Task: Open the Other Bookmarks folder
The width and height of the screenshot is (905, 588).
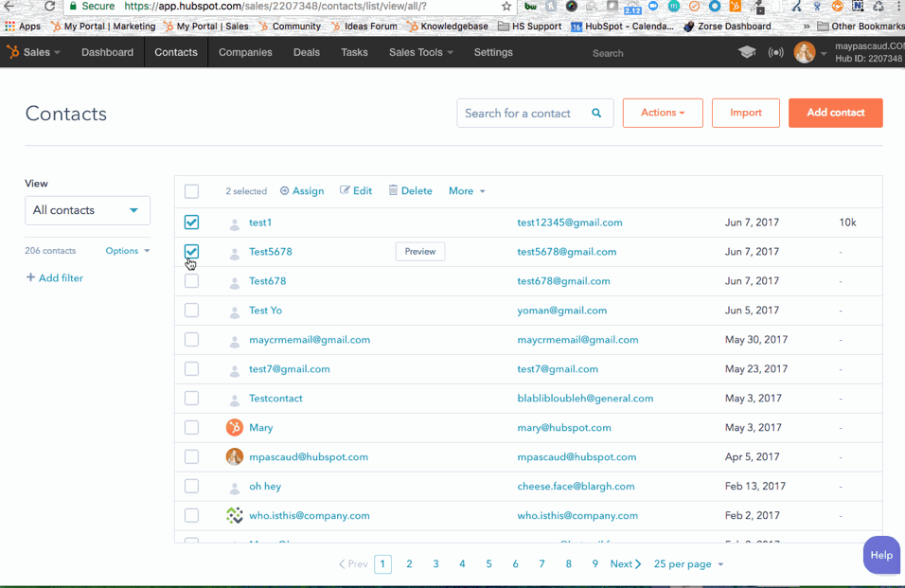Action: (x=861, y=26)
